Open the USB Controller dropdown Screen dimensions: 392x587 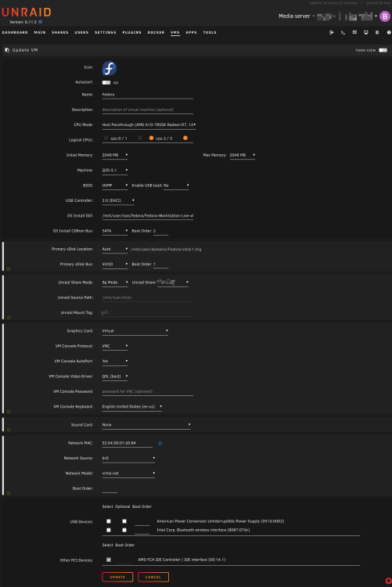pyautogui.click(x=118, y=200)
